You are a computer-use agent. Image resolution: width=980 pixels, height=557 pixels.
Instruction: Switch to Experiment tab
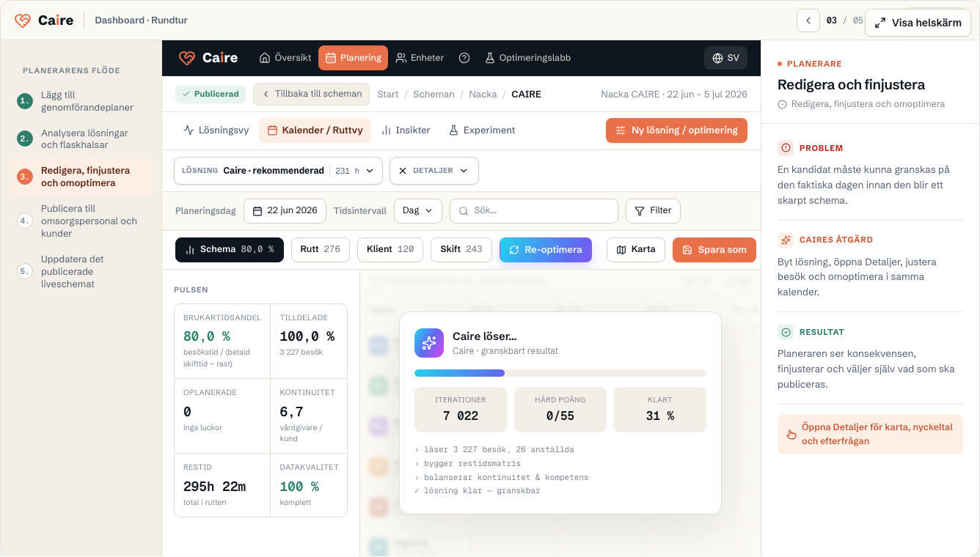pyautogui.click(x=482, y=130)
